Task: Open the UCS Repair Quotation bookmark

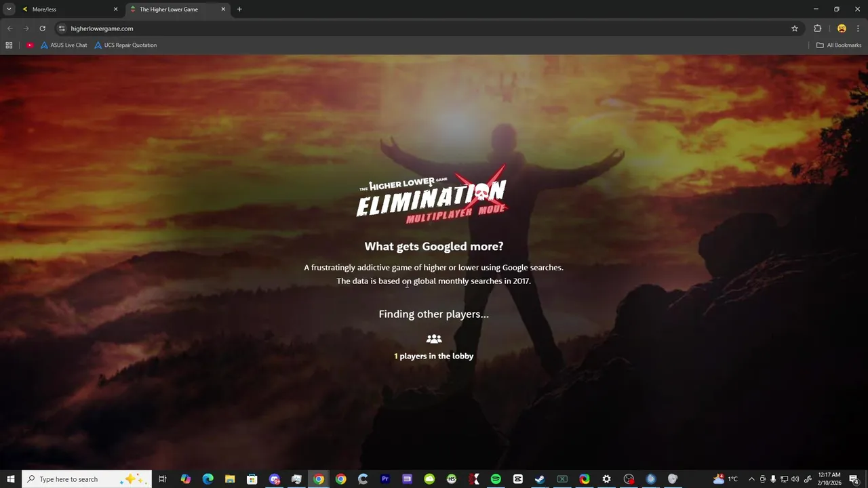Action: tap(125, 45)
